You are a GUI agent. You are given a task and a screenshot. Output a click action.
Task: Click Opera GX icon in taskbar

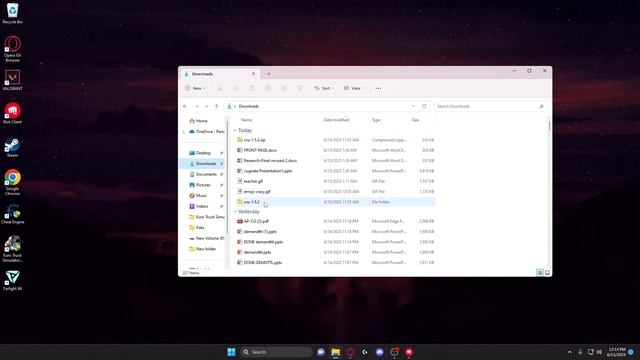[x=350, y=352]
